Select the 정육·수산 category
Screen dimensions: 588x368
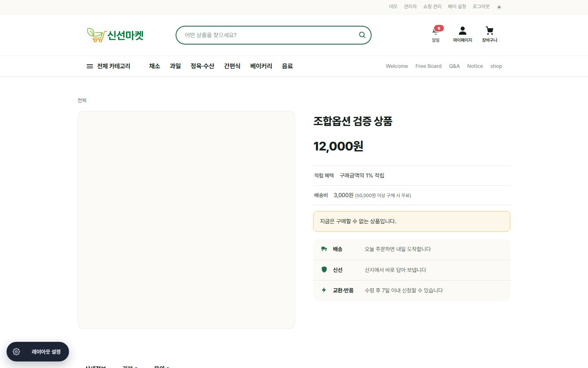click(x=202, y=66)
